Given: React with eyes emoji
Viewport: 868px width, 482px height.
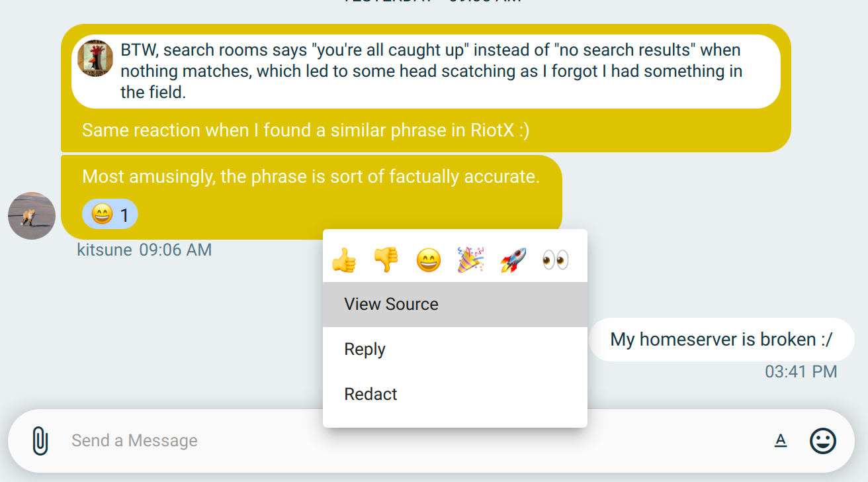Looking at the screenshot, I should click(x=556, y=260).
